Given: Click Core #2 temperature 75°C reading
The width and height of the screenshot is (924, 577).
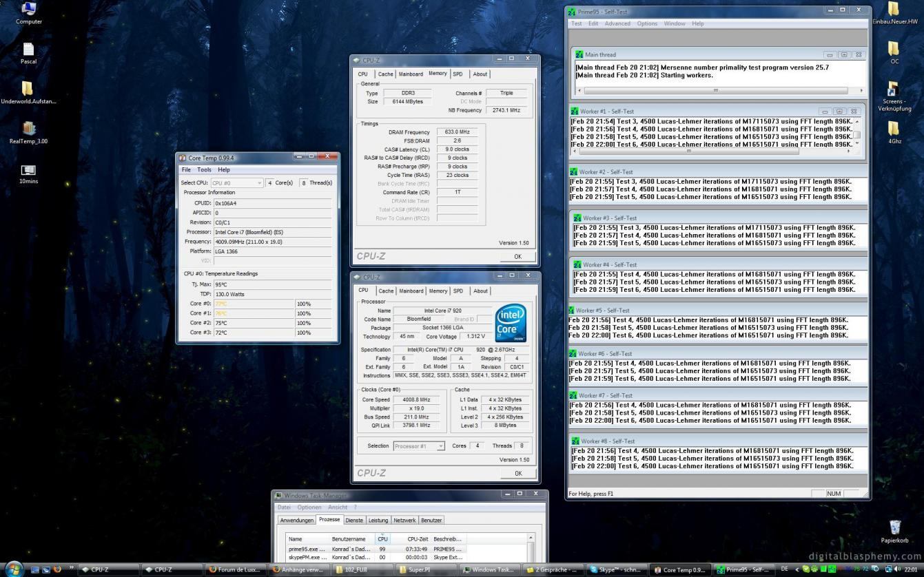Looking at the screenshot, I should 254,322.
